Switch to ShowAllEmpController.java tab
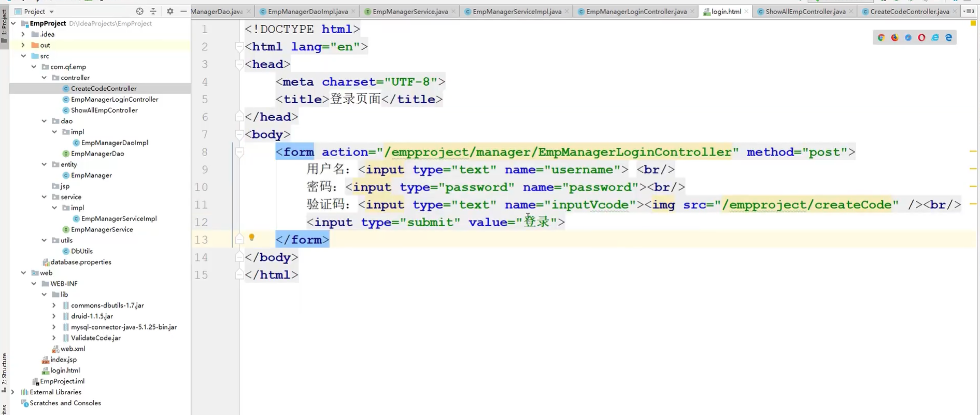This screenshot has width=980, height=415. click(805, 11)
